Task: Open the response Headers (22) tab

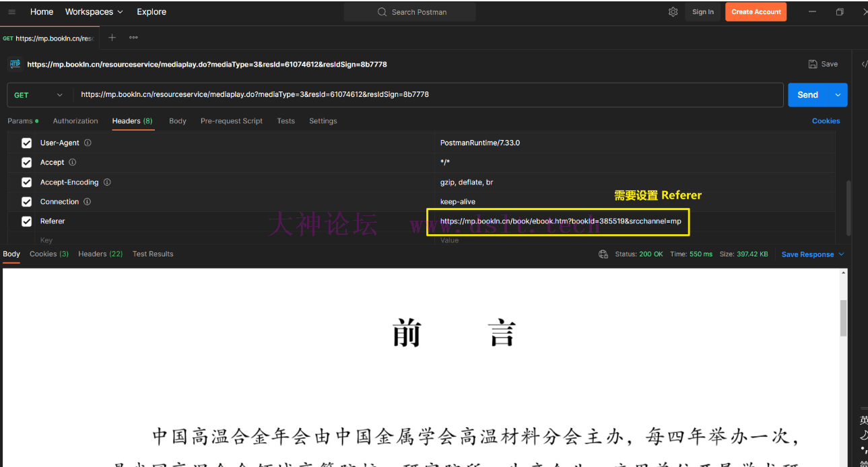Action: (x=100, y=254)
